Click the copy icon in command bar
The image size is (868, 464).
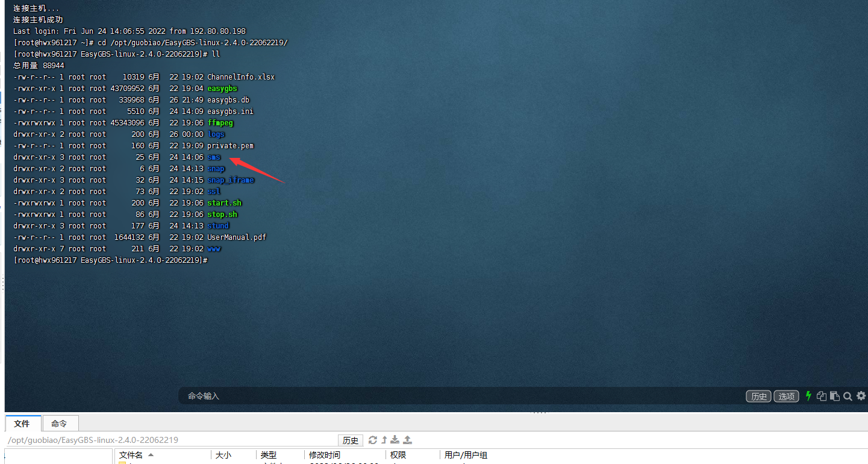822,396
